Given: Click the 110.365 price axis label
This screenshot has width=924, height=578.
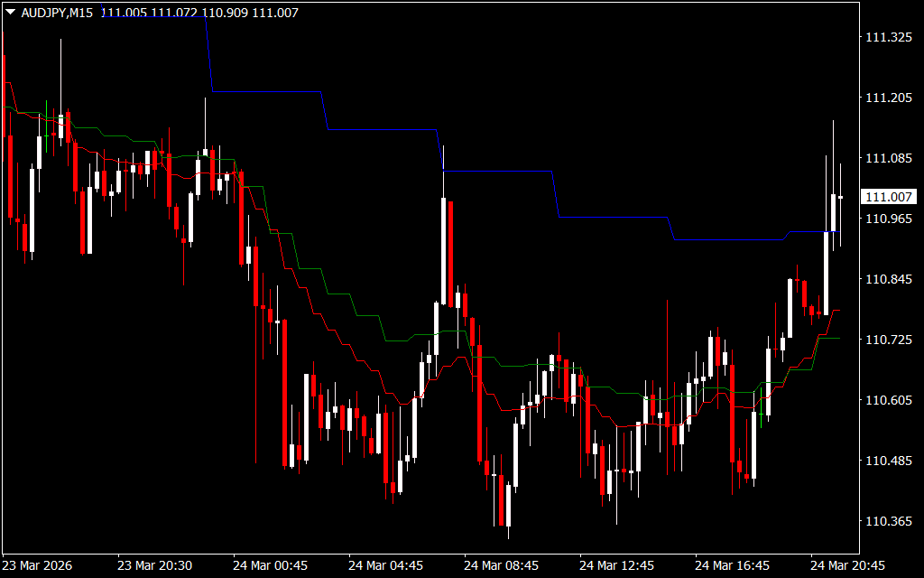Looking at the screenshot, I should [x=888, y=521].
